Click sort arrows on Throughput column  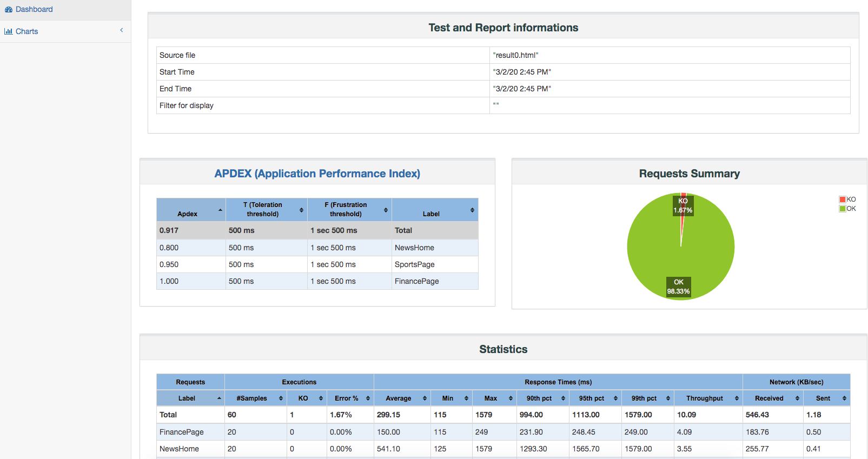pos(737,398)
